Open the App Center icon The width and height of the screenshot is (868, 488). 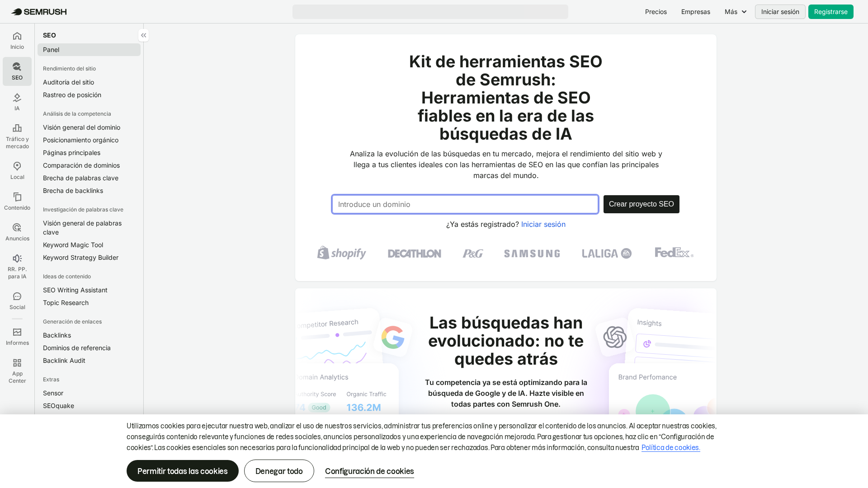click(17, 371)
